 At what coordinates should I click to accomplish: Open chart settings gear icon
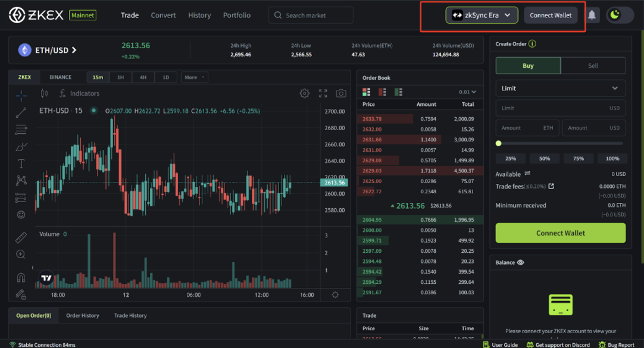click(x=304, y=93)
